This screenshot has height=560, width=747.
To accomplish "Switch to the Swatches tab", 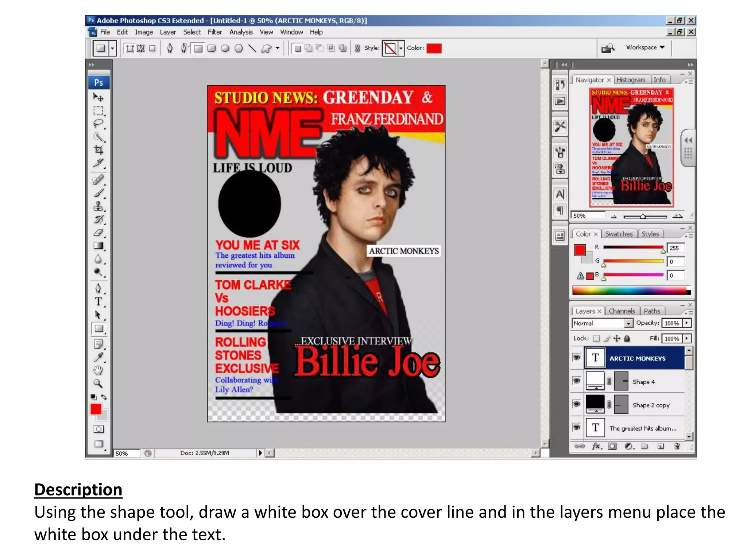I will coord(619,234).
